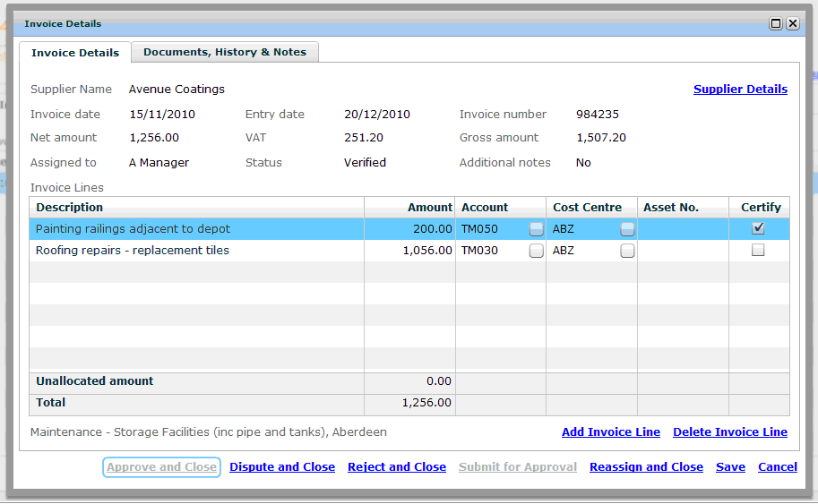Cancel the invoice dialog
The image size is (818, 504).
(x=778, y=467)
